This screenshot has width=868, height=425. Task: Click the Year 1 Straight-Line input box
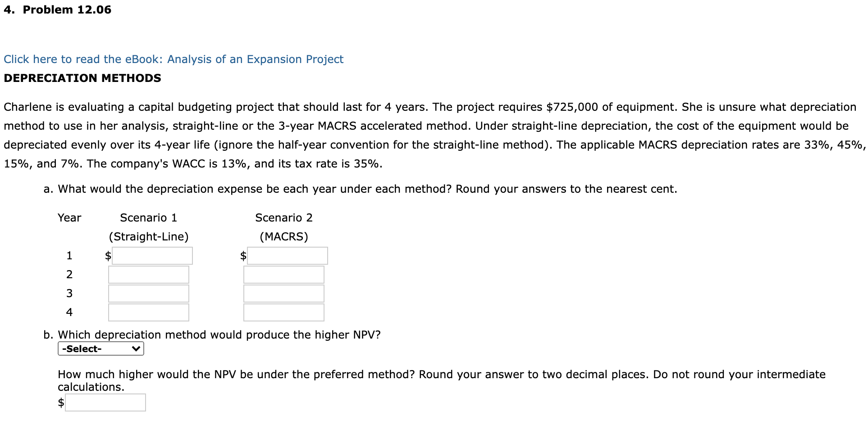pos(152,255)
